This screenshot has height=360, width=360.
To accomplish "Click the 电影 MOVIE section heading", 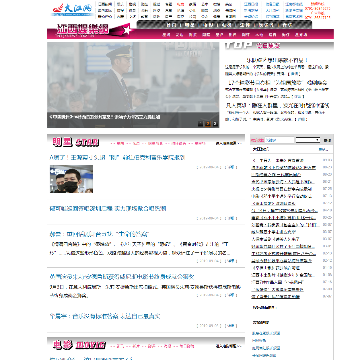I will pos(80,345).
